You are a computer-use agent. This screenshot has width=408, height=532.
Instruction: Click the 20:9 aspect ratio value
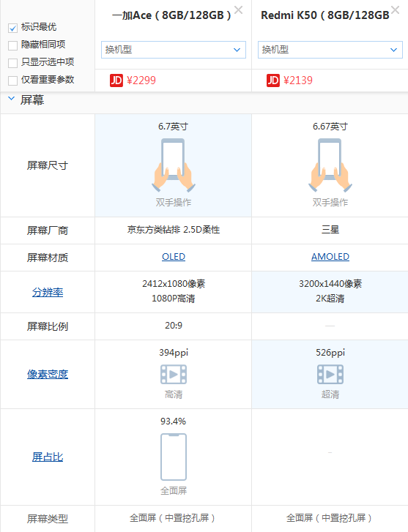click(174, 326)
